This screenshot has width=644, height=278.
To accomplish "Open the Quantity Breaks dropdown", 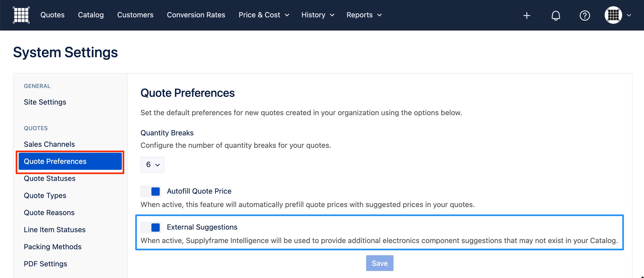I will (x=152, y=165).
